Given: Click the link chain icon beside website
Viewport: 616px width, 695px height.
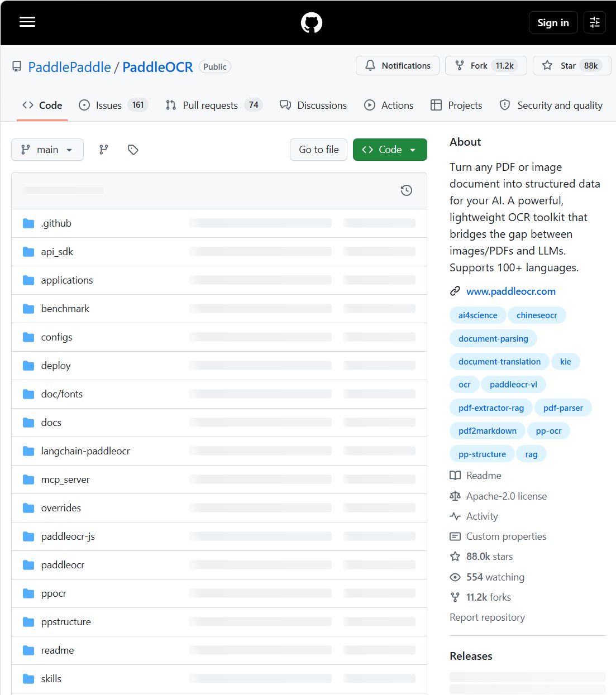Looking at the screenshot, I should [x=455, y=291].
